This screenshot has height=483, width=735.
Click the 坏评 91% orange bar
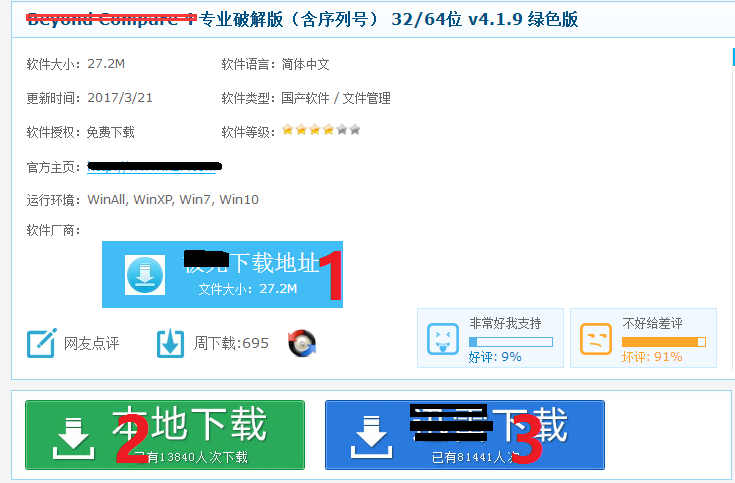point(664,342)
